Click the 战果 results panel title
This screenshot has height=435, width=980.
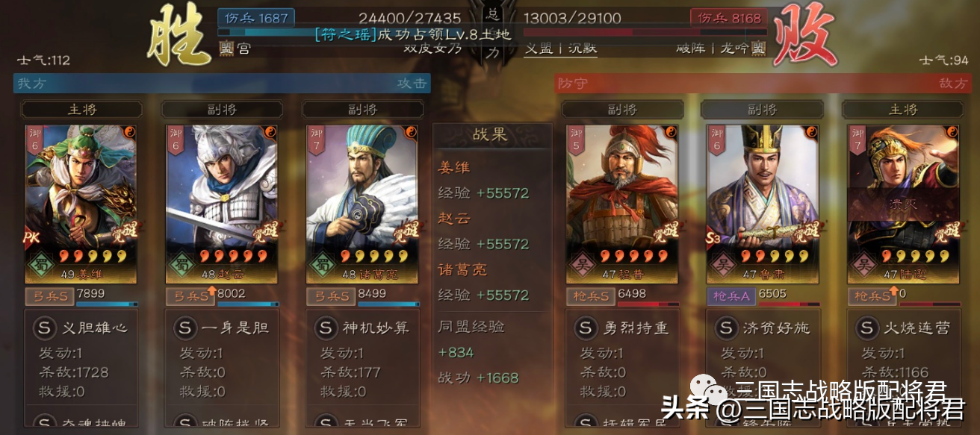pyautogui.click(x=490, y=134)
